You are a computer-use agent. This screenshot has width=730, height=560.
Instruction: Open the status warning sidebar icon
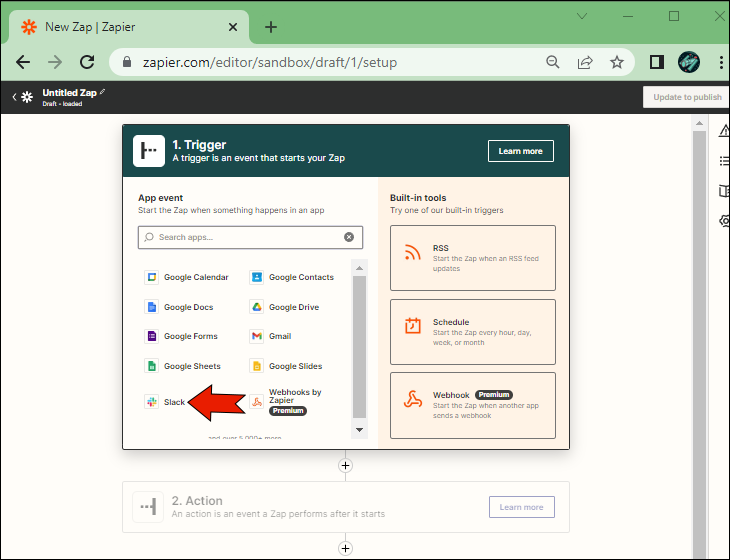[x=724, y=131]
